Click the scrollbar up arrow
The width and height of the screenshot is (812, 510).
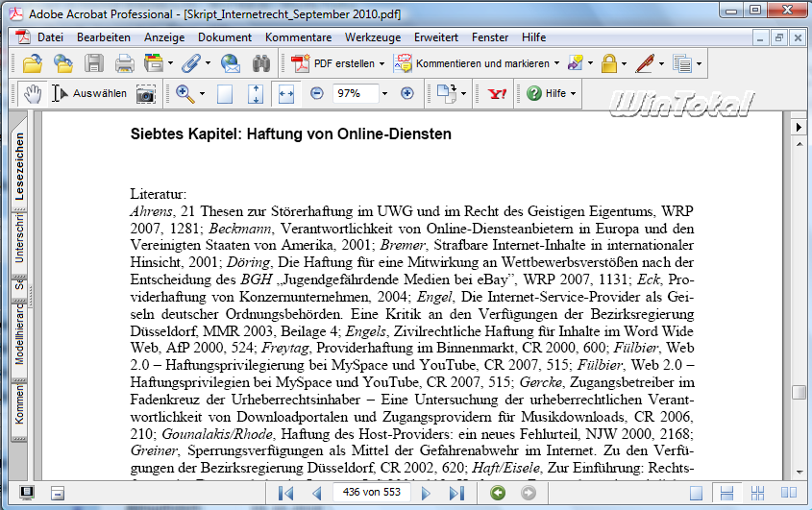800,144
